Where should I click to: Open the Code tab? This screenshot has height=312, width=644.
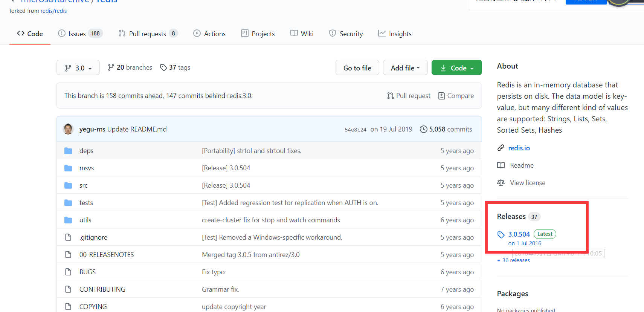pos(30,34)
